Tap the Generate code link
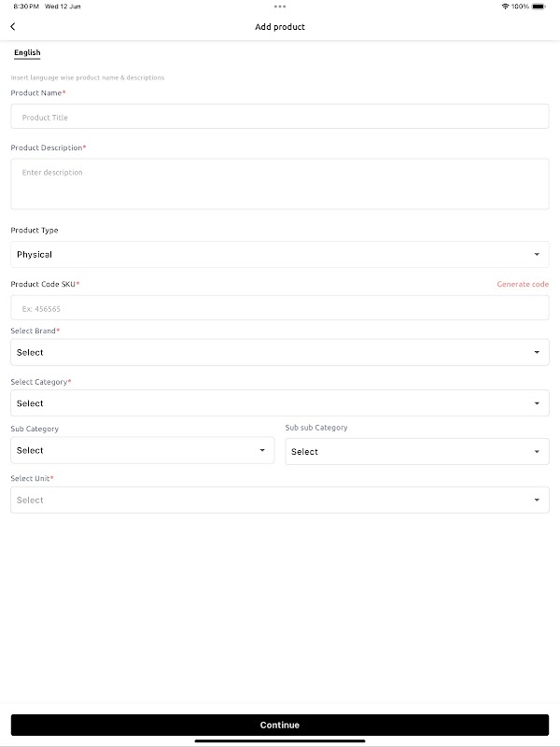The height and width of the screenshot is (747, 560). (x=523, y=284)
